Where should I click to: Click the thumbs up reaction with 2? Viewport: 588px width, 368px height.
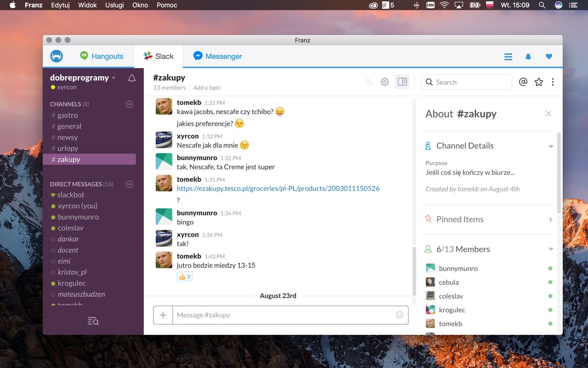pos(185,276)
